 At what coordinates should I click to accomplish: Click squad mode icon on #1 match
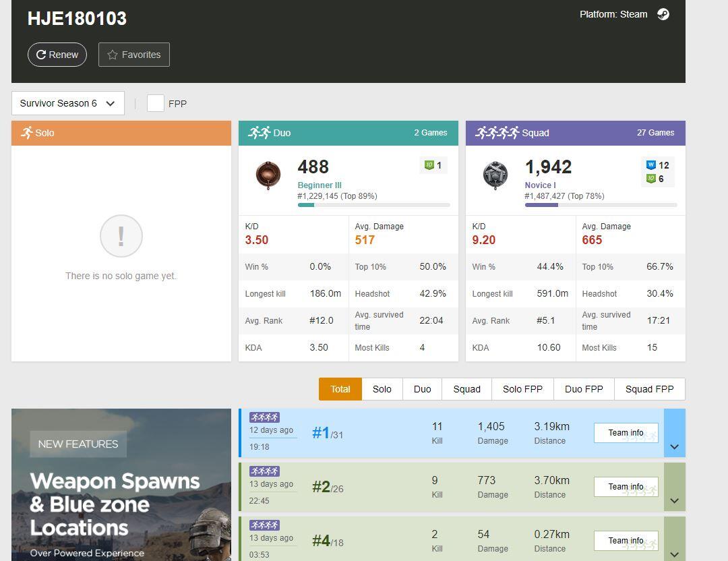(264, 417)
